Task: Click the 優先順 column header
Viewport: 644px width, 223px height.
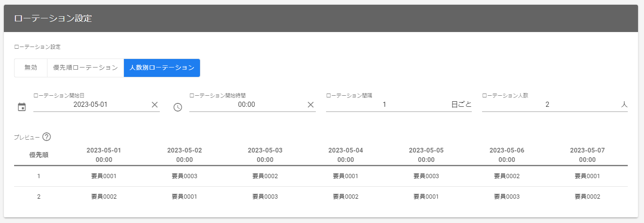Action: coord(39,155)
